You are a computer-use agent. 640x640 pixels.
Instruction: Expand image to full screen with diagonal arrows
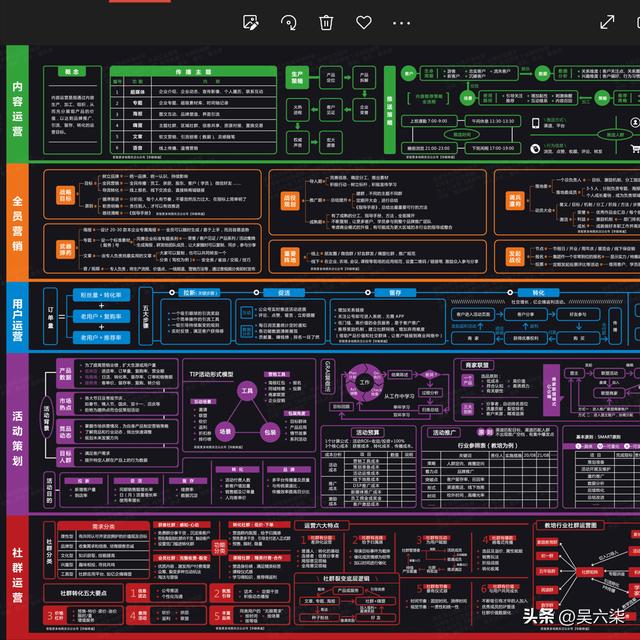pos(607,22)
